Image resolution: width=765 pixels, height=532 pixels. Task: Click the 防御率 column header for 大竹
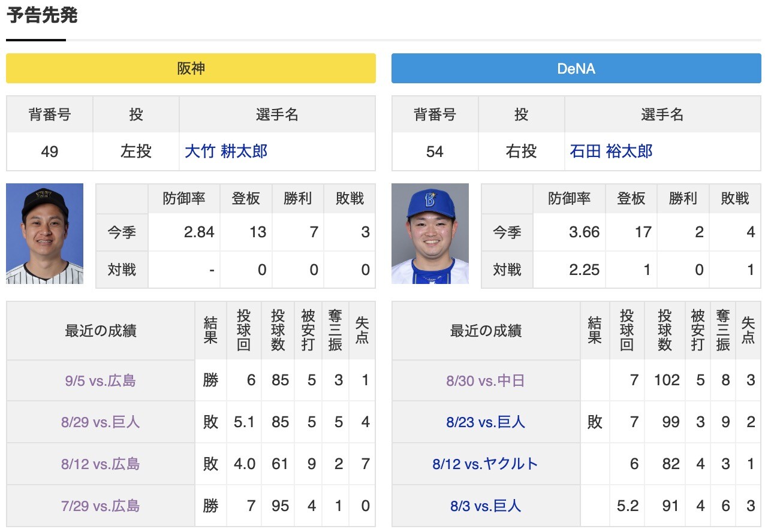tap(184, 199)
